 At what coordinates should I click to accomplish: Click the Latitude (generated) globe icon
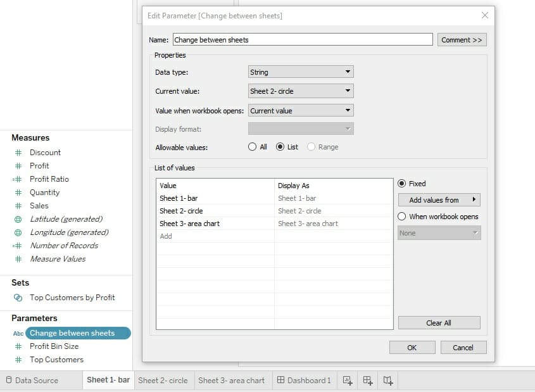(18, 219)
